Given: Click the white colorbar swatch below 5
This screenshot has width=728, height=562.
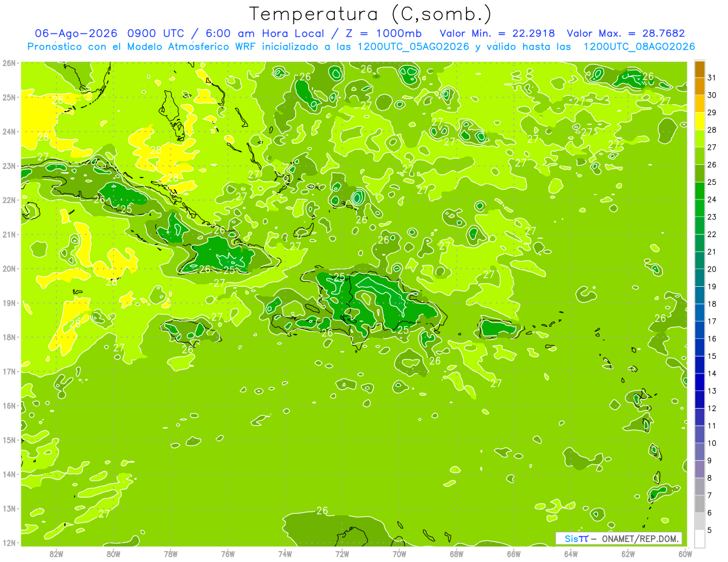Looking at the screenshot, I should pos(699,538).
